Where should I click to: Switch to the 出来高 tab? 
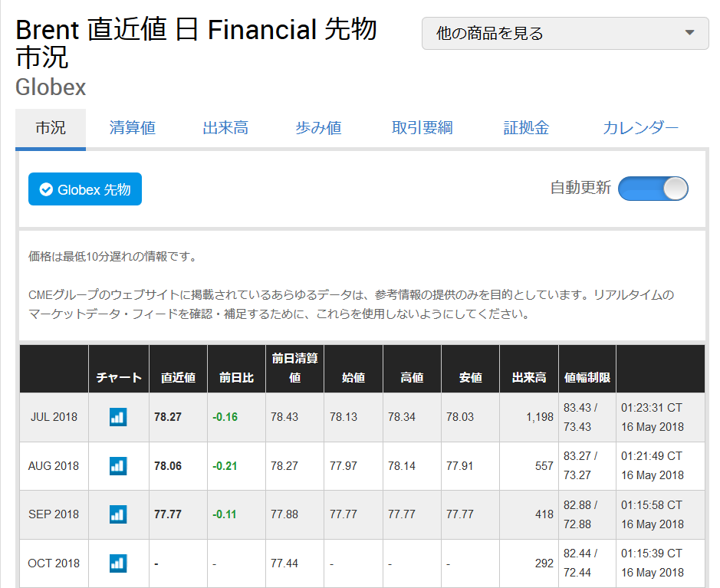point(225,128)
